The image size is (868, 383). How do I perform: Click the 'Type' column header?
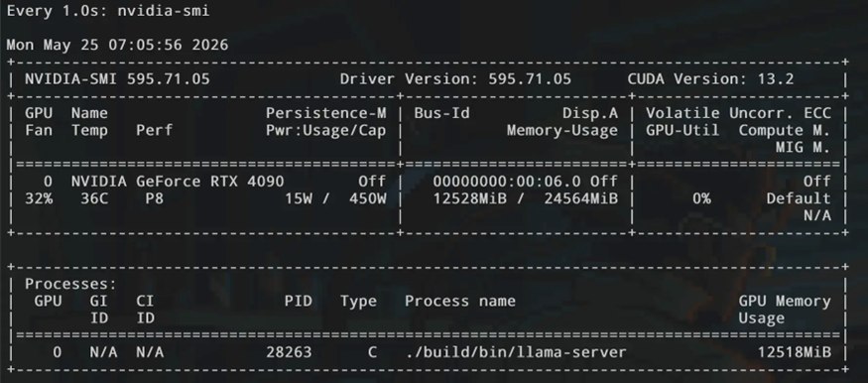358,302
